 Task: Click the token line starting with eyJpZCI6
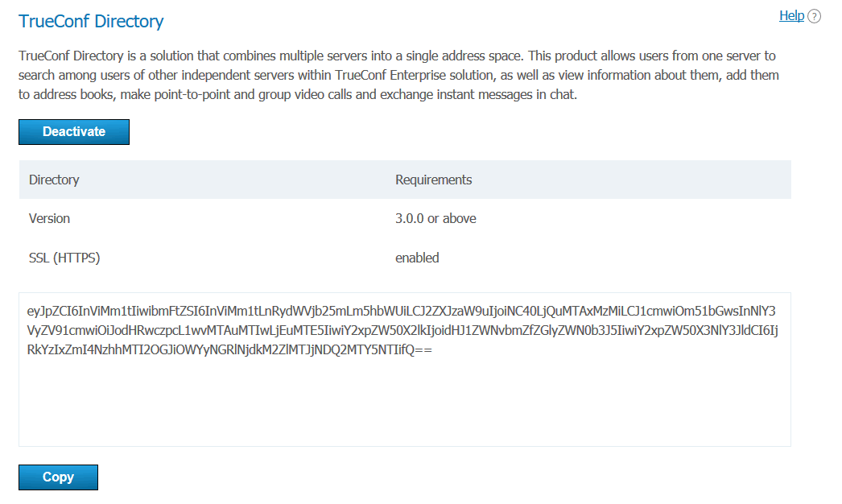[401, 311]
